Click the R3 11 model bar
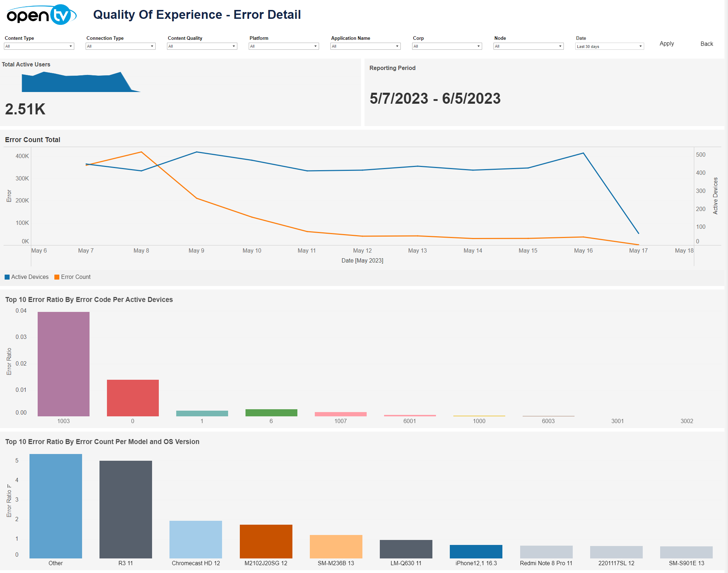 (126, 509)
